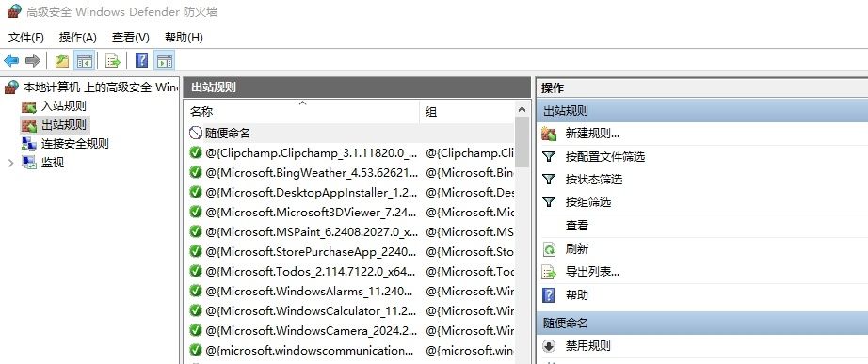Click the Export list toolbar icon
The width and height of the screenshot is (868, 364).
[x=113, y=60]
